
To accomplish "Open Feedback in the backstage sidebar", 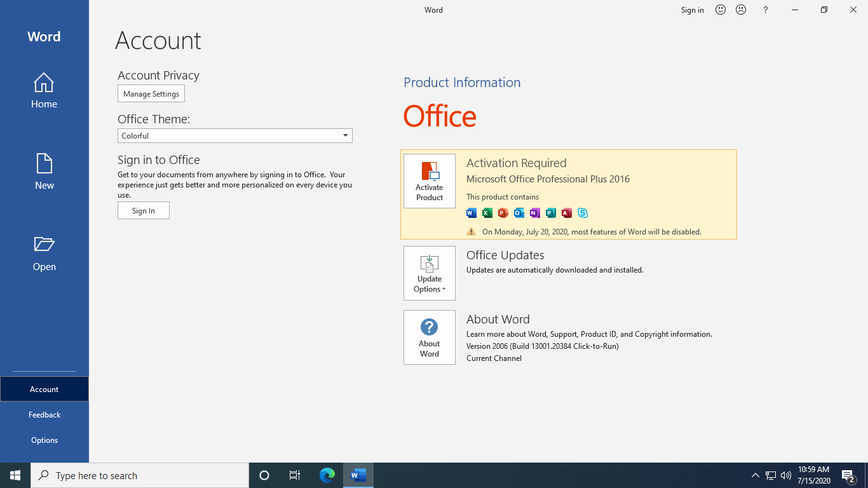I will [x=44, y=414].
